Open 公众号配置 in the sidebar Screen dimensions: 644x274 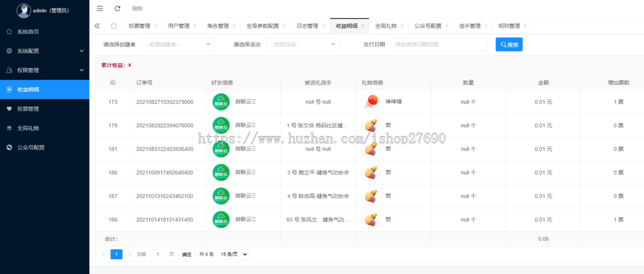(45, 147)
